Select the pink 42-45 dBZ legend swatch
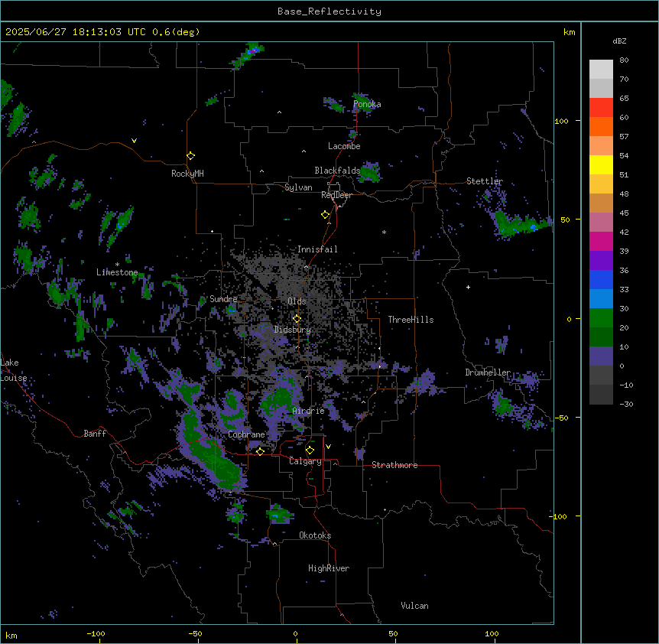 (x=601, y=223)
